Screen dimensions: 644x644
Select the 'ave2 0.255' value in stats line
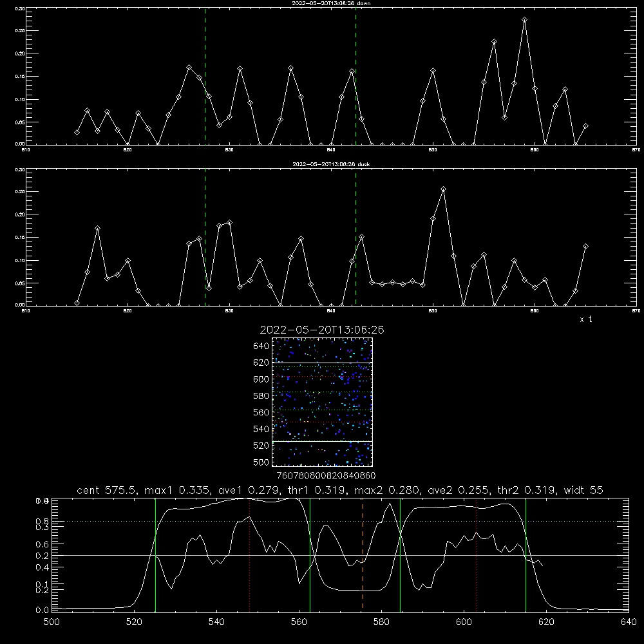point(459,490)
